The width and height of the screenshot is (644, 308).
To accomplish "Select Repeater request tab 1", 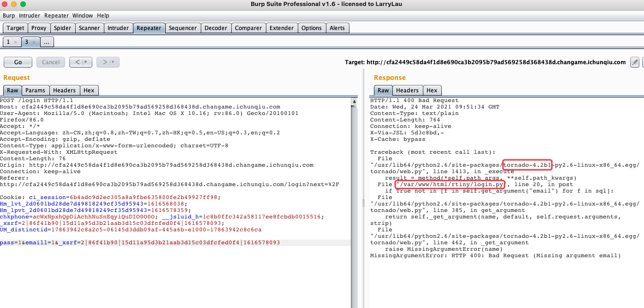I will pyautogui.click(x=8, y=42).
